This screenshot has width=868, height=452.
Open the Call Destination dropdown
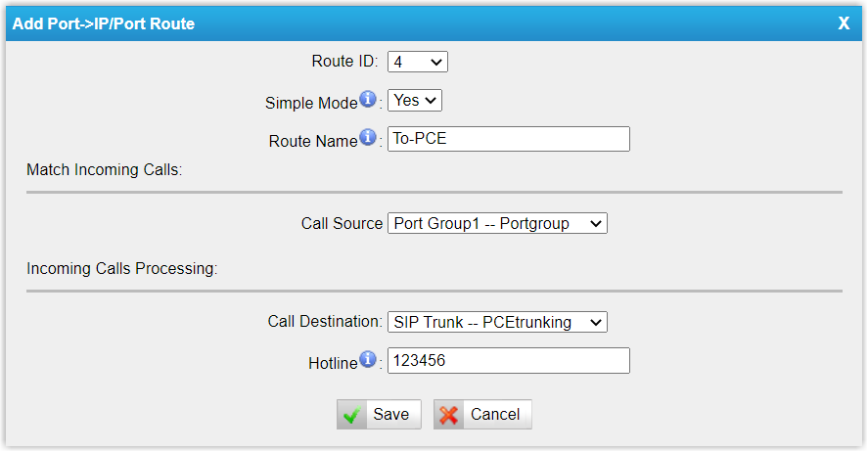[x=497, y=322]
